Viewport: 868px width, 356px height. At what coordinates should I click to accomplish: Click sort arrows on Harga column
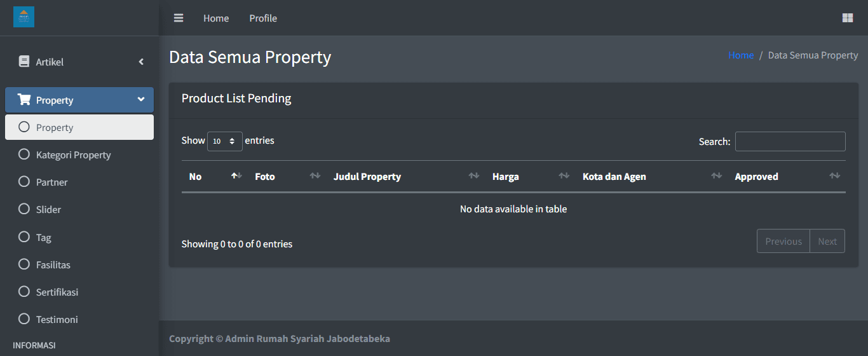564,176
